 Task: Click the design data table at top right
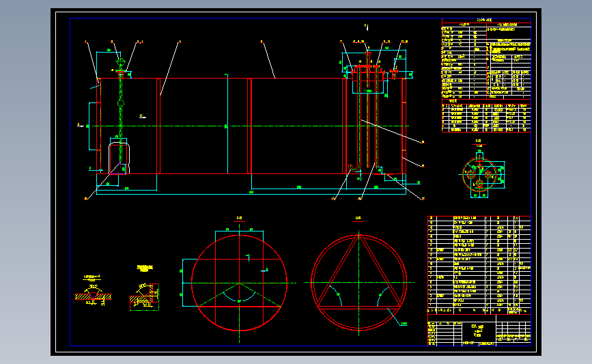click(x=486, y=59)
